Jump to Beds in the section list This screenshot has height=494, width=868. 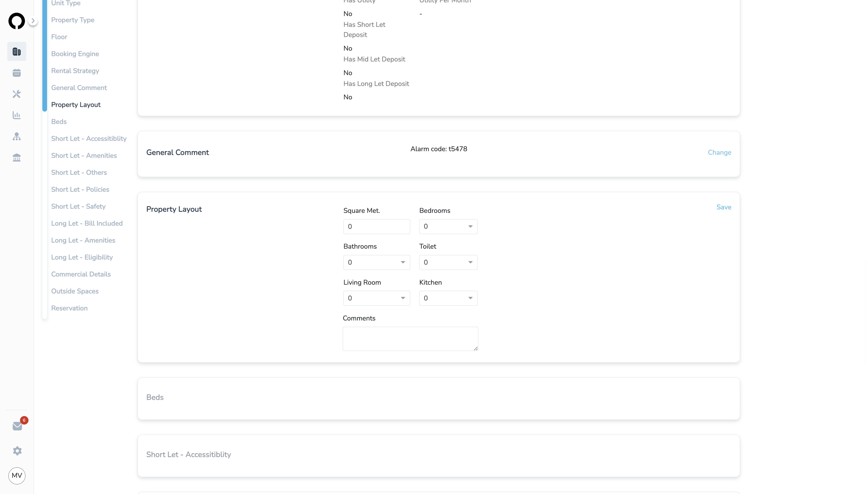[59, 122]
